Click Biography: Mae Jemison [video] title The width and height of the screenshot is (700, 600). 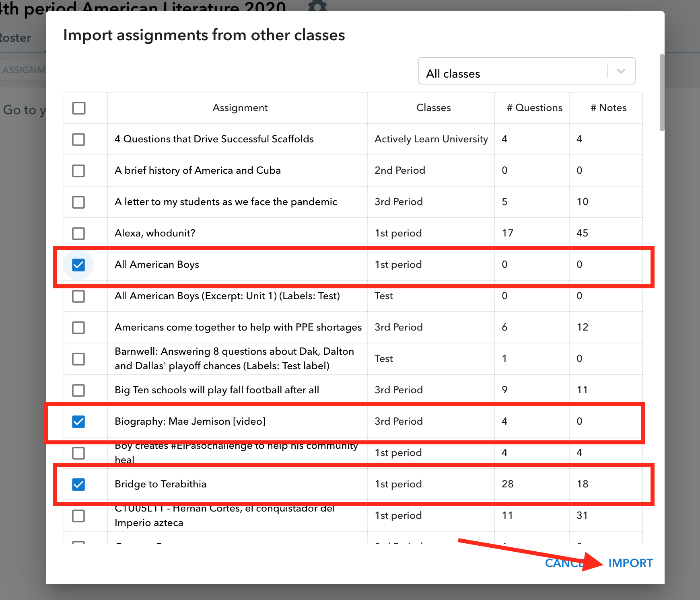click(190, 421)
